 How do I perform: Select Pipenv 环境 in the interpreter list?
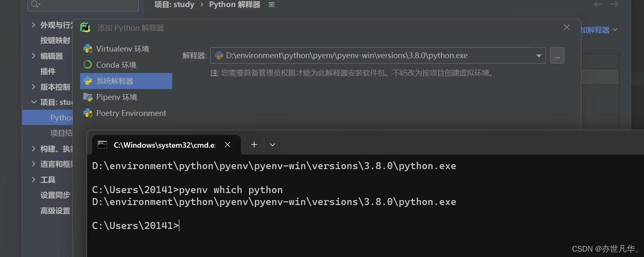[126, 97]
